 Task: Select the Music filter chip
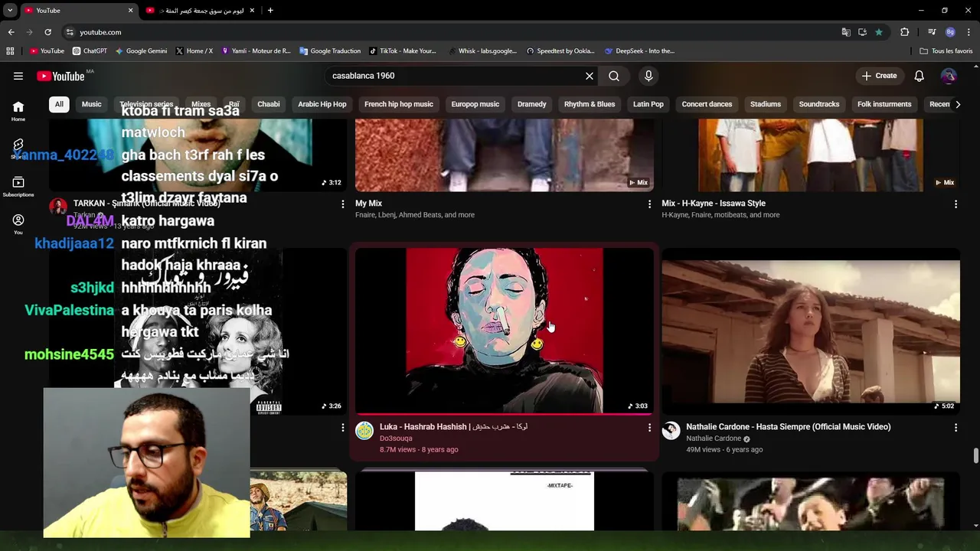[91, 104]
